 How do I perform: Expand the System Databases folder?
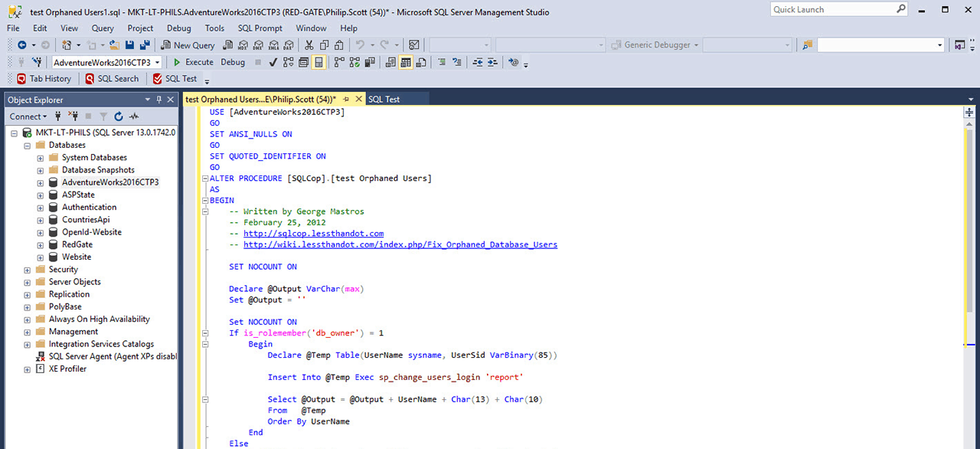39,157
